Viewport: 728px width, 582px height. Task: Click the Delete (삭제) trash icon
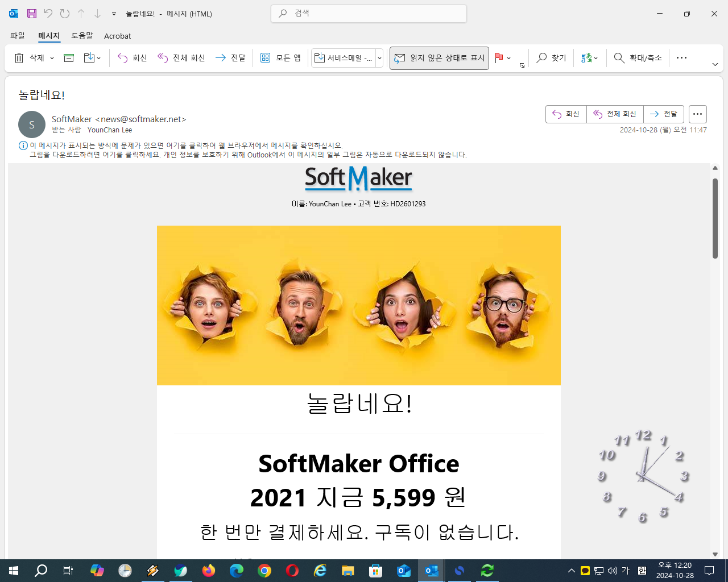coord(19,58)
